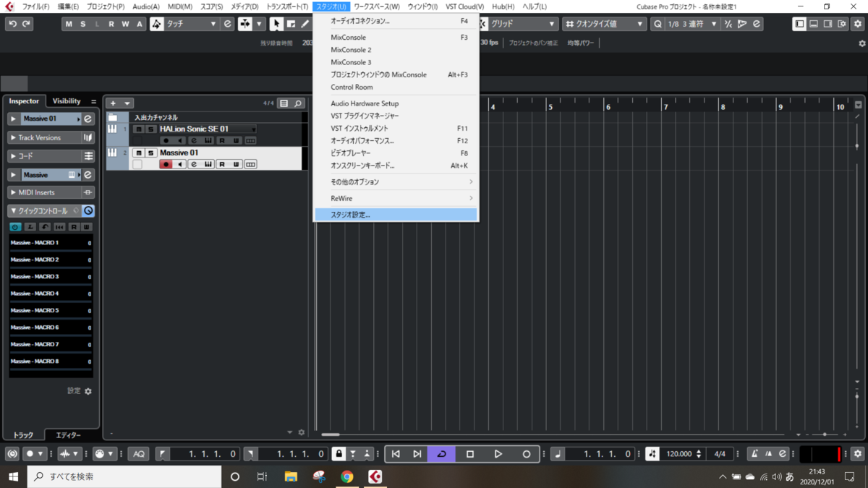
Task: Open その他のオプション submenu
Action: point(396,181)
